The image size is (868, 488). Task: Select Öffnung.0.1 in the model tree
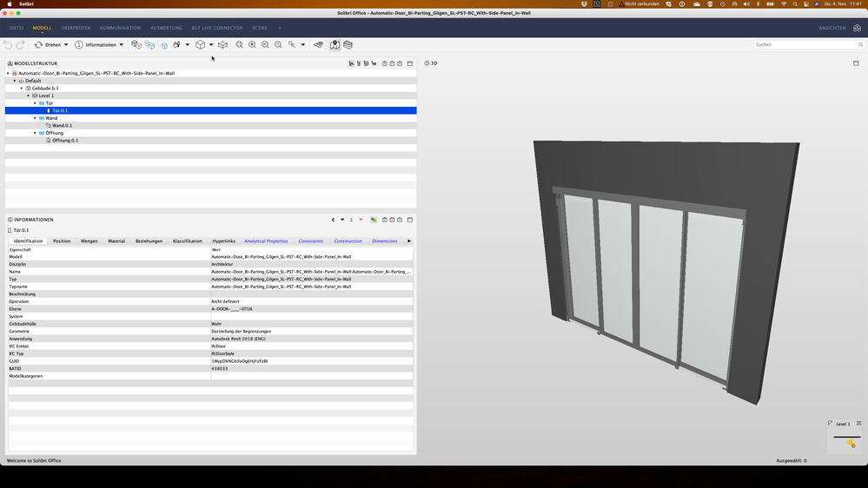point(65,140)
